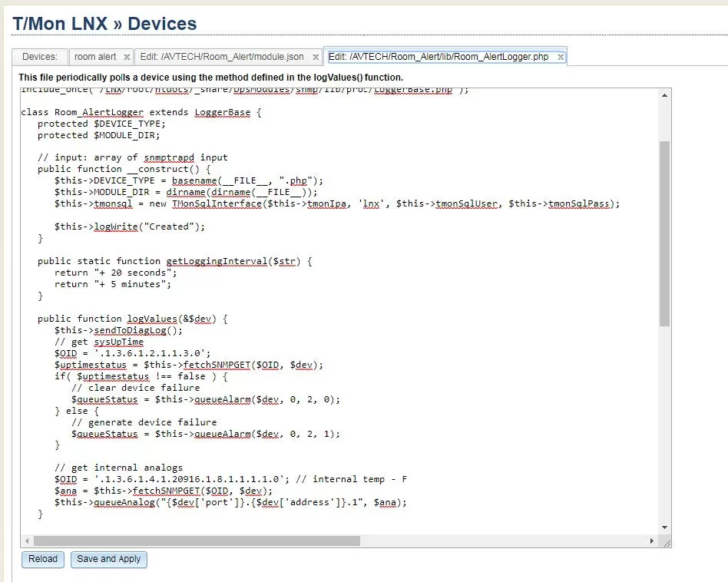Click the T/Mon LNX » Devices heading
The image size is (728, 582).
[104, 23]
